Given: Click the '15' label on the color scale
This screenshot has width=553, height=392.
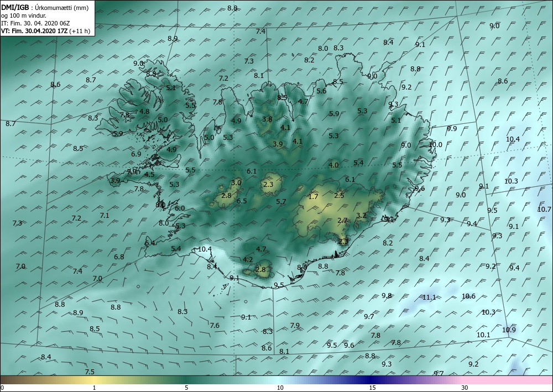Looking at the screenshot, I should tap(372, 388).
